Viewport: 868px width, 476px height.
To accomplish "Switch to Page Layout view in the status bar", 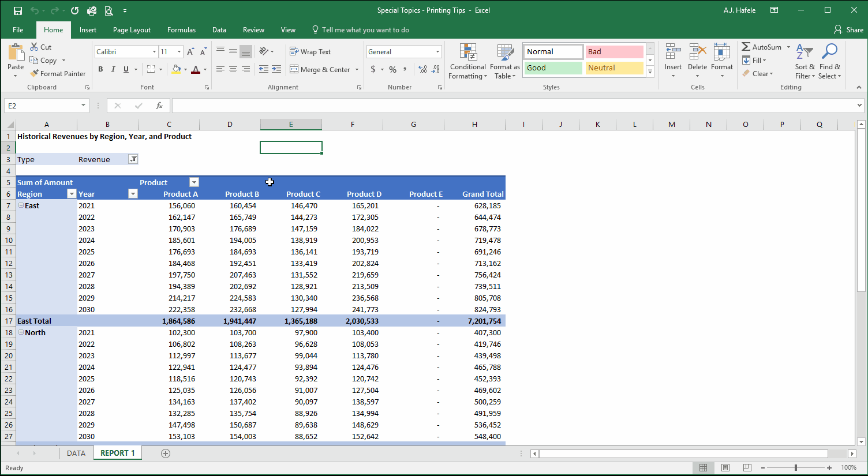I will coord(725,467).
